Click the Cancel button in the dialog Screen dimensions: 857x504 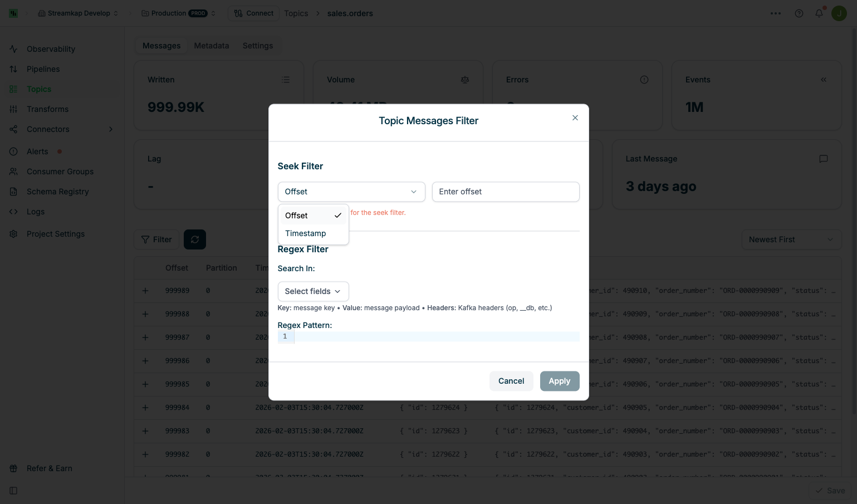coord(511,381)
